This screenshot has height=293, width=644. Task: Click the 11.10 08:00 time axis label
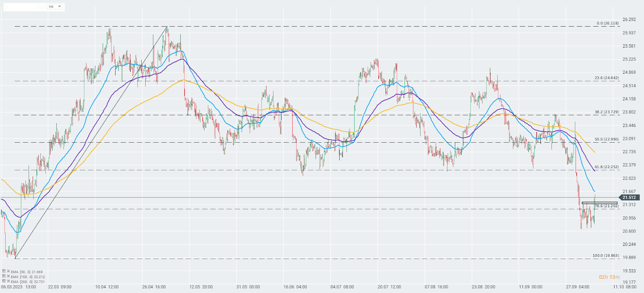click(625, 287)
